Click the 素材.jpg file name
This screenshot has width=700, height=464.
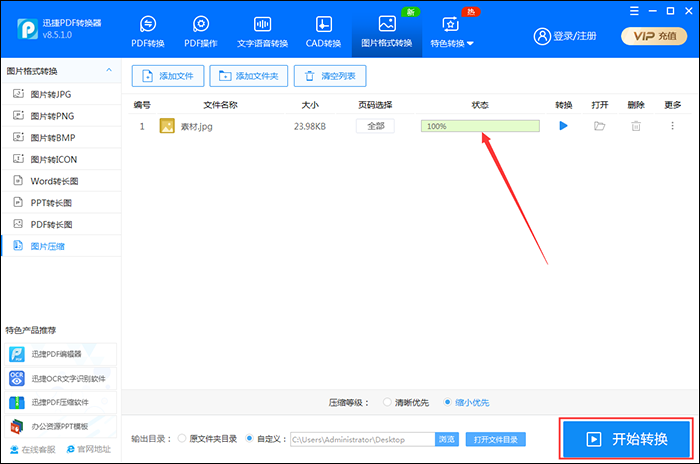tap(196, 126)
